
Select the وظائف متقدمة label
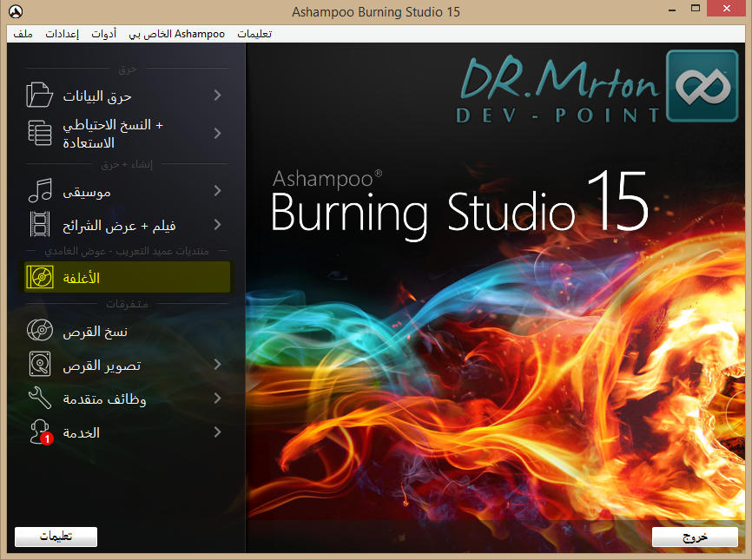tap(104, 399)
